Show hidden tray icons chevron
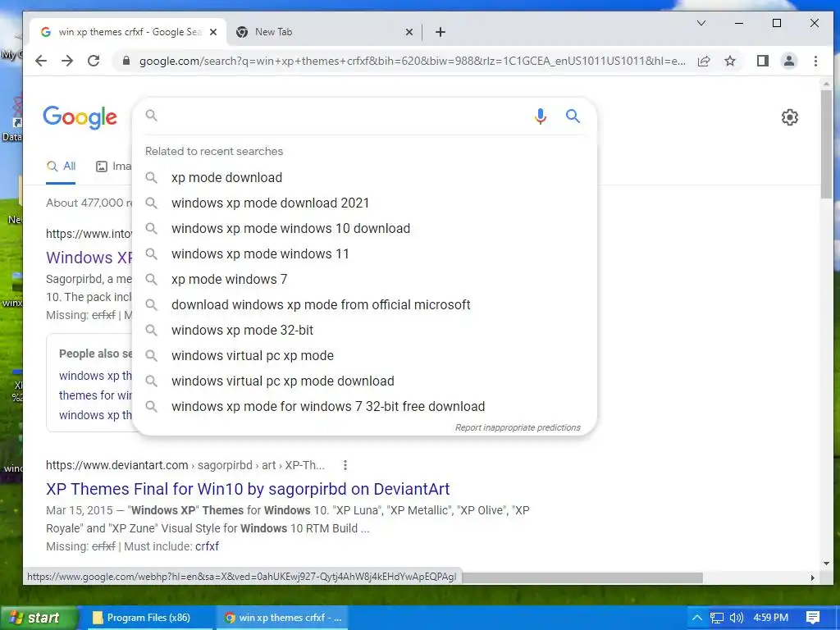The height and width of the screenshot is (630, 840). tap(697, 618)
